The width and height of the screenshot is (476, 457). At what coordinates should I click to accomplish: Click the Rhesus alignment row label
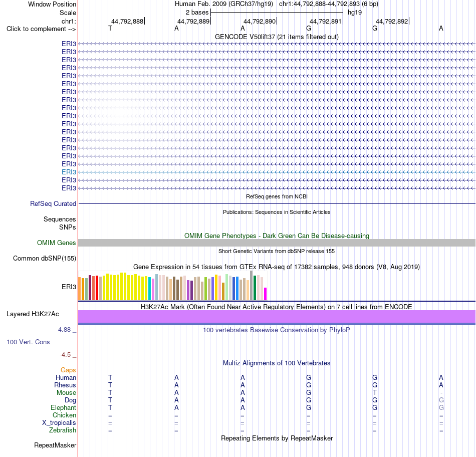point(65,385)
